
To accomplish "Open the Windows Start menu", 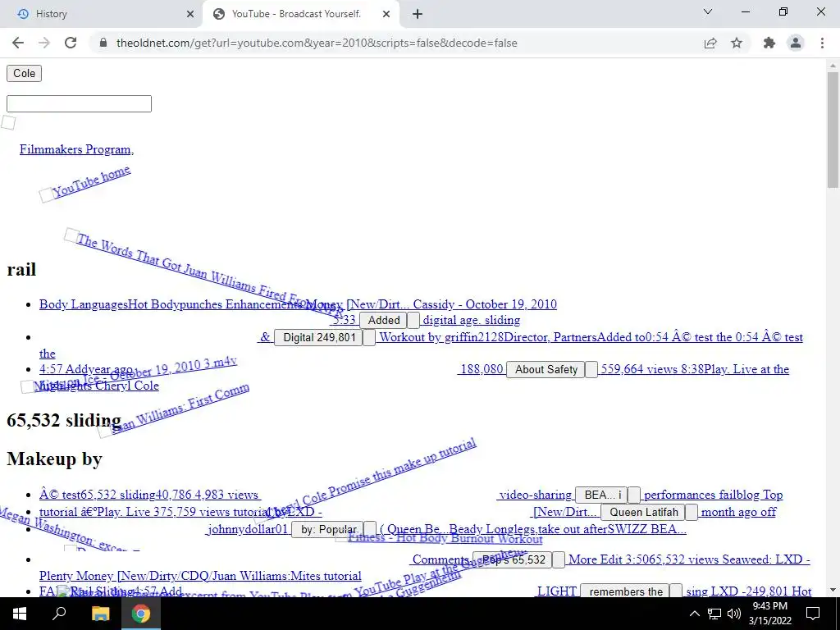I will coord(20,614).
